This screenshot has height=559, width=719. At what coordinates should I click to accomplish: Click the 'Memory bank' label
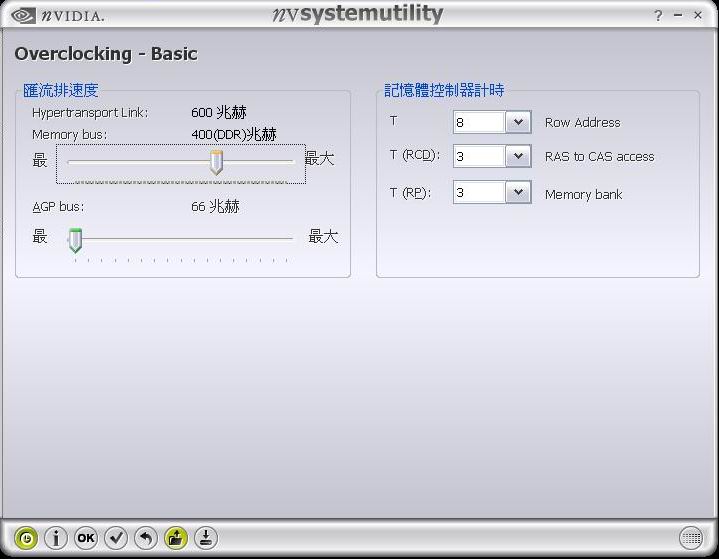(x=583, y=194)
